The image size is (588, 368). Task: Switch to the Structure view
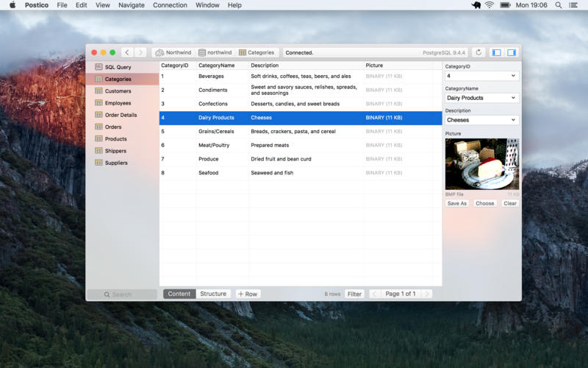pyautogui.click(x=213, y=294)
